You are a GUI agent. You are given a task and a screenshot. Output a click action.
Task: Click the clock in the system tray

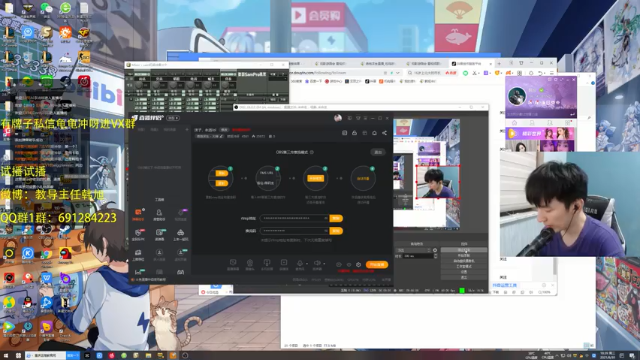607,356
